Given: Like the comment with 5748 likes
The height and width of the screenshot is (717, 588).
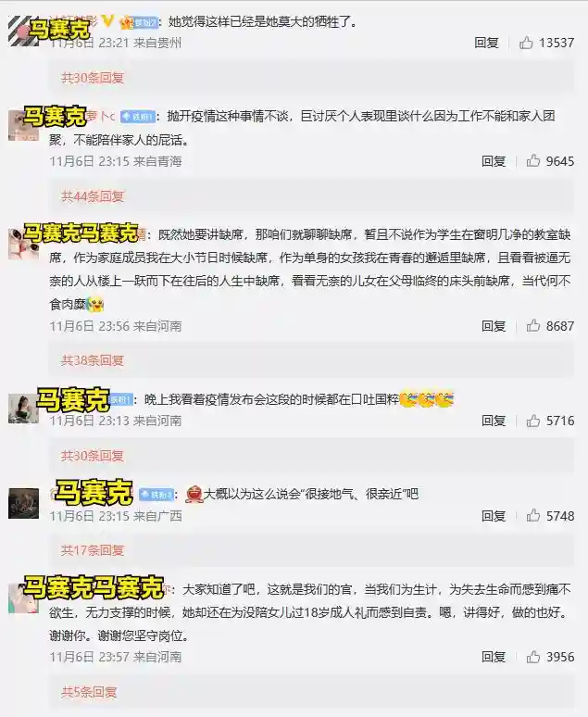Looking at the screenshot, I should (533, 515).
